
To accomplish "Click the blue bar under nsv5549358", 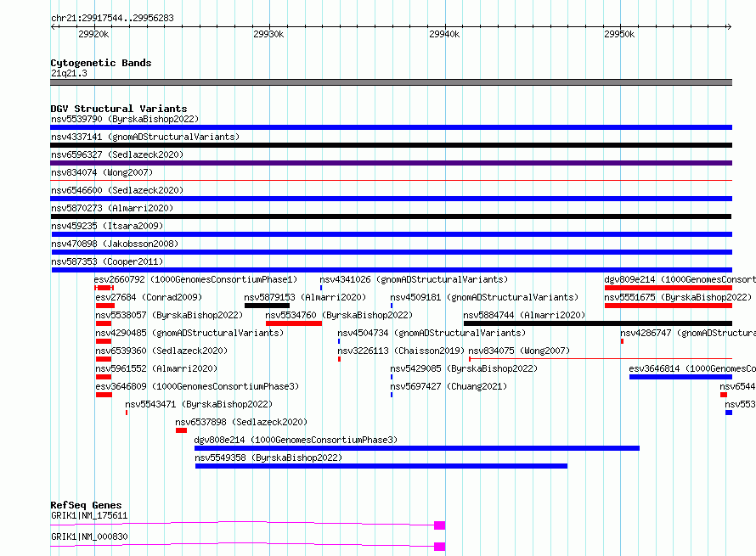I will (381, 466).
